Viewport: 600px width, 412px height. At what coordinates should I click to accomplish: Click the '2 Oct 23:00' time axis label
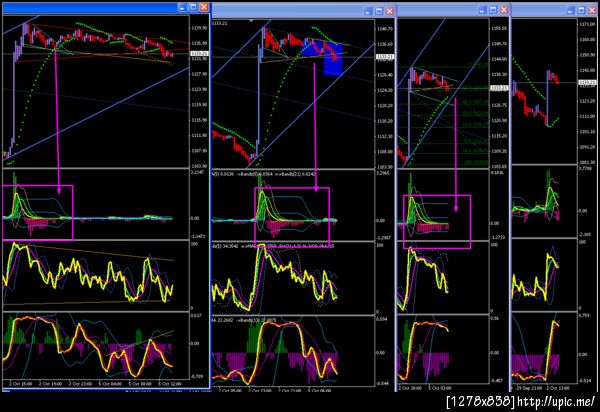[80, 383]
